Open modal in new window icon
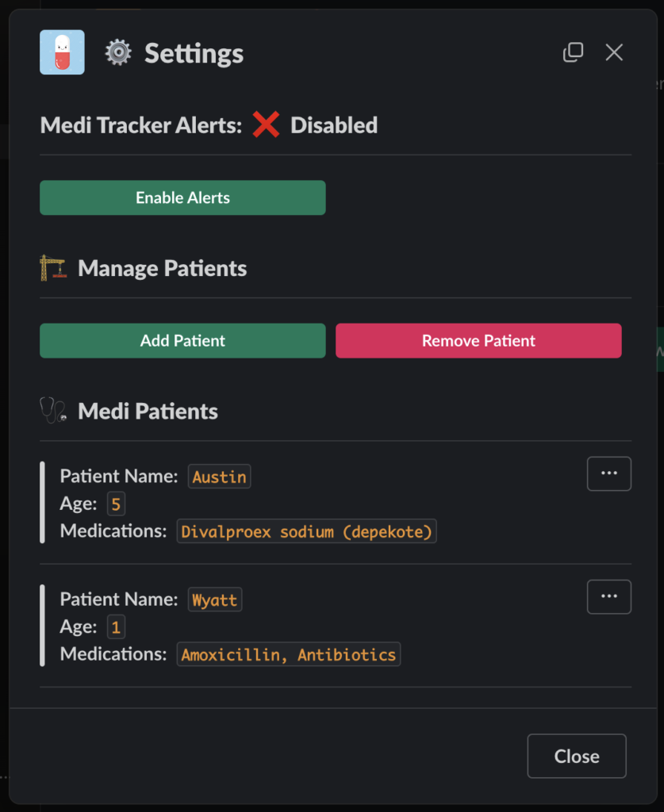Viewport: 664px width, 812px height. (x=573, y=52)
